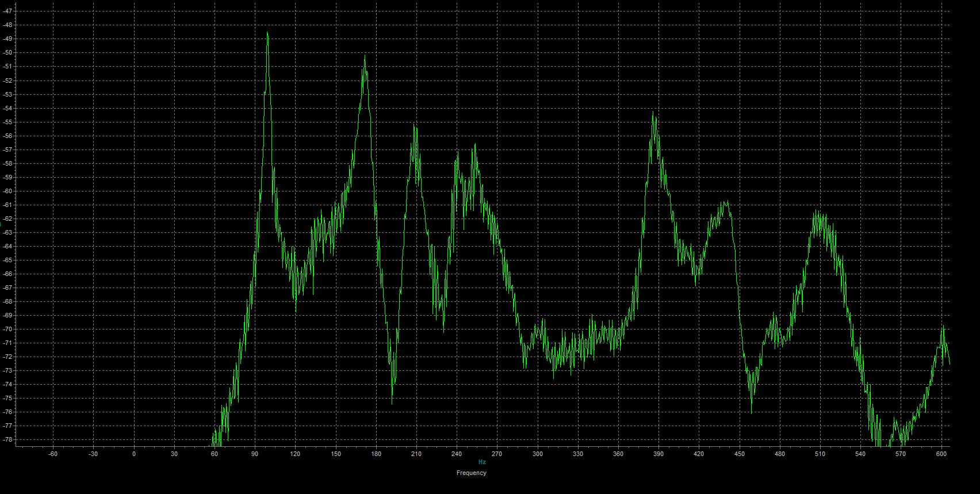Click the Hz unit label
980x494 pixels.
(x=482, y=462)
